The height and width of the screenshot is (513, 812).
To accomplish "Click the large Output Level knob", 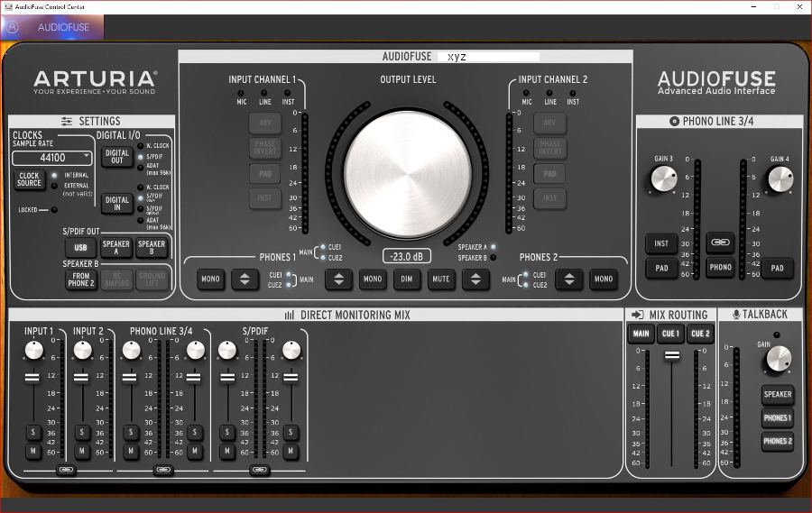I will pos(408,174).
